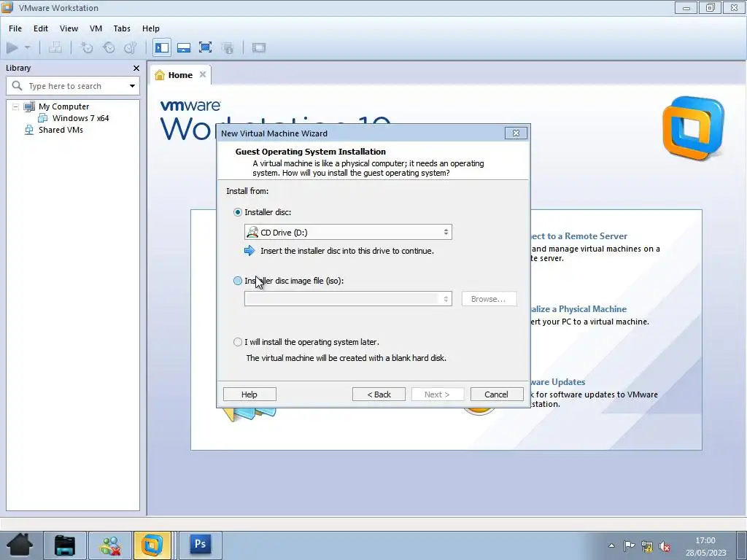Open the View menu

tap(69, 28)
